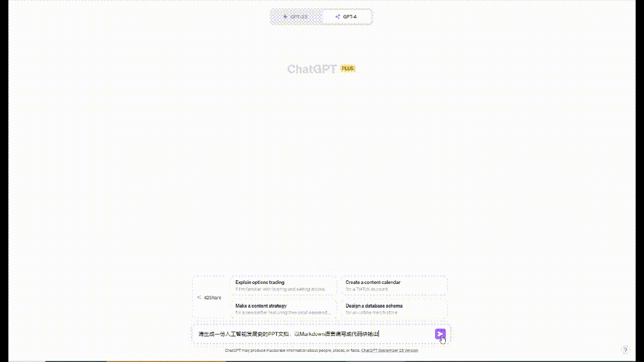Click the PLUS badge next to ChatGPT
The image size is (644, 362).
click(x=347, y=69)
